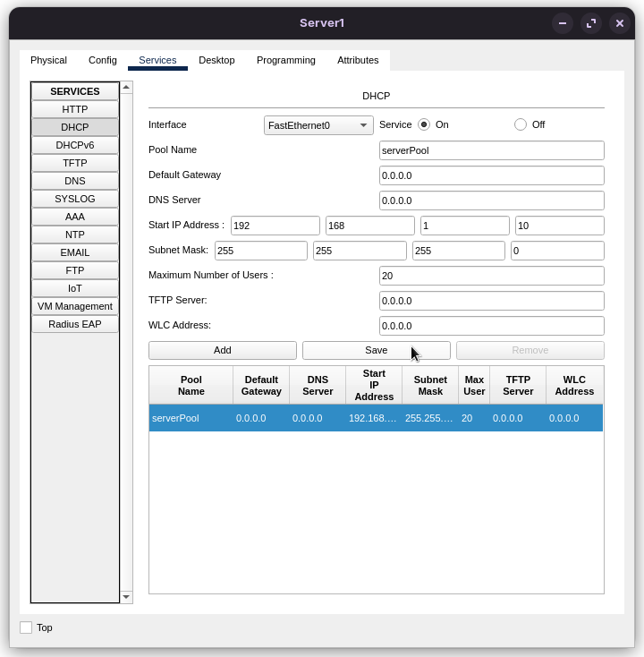The image size is (644, 657).
Task: Edit Subnet Mask second octet
Action: pos(360,251)
